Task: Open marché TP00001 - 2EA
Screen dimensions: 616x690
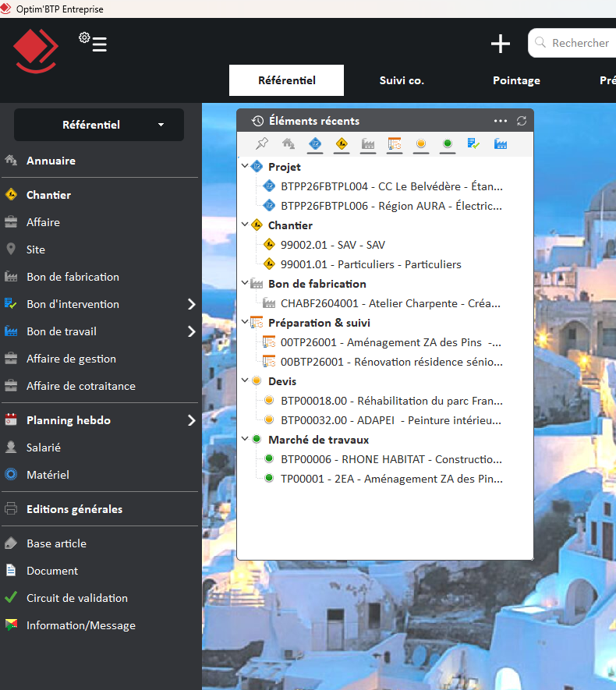Action: pos(391,479)
